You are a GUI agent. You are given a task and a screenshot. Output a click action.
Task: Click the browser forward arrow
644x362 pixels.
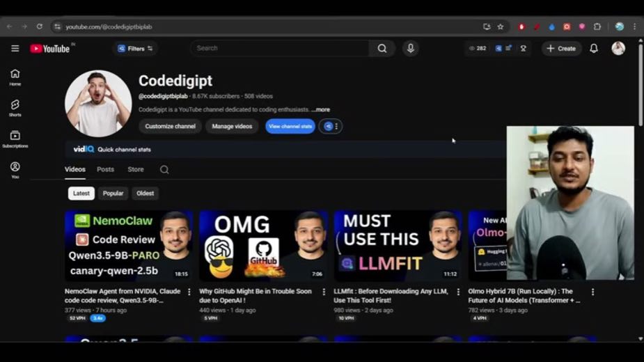24,26
